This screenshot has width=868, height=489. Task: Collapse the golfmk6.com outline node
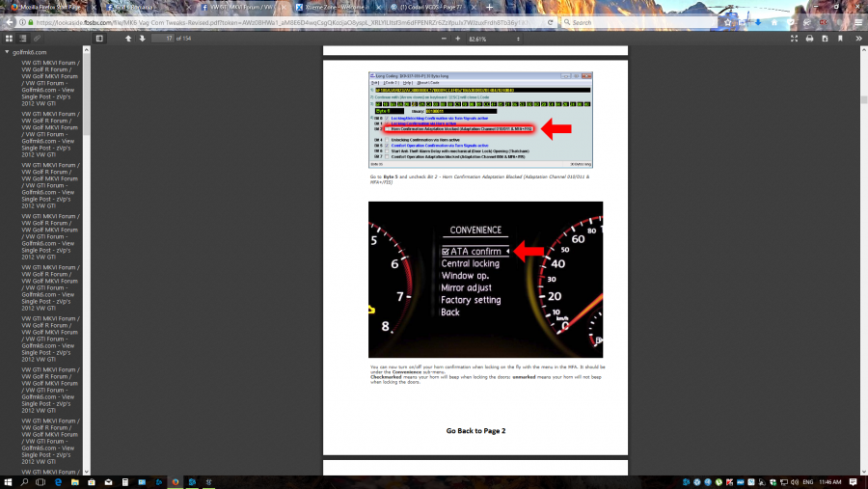click(7, 52)
